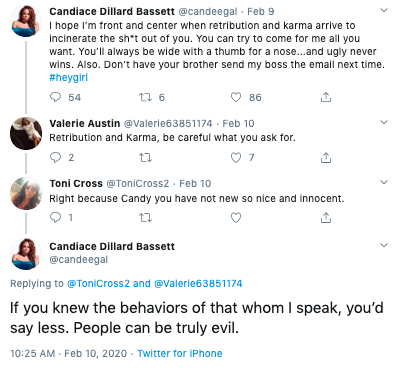The width and height of the screenshot is (395, 369).
Task: Like the tweet with 86 likes
Action: [236, 97]
